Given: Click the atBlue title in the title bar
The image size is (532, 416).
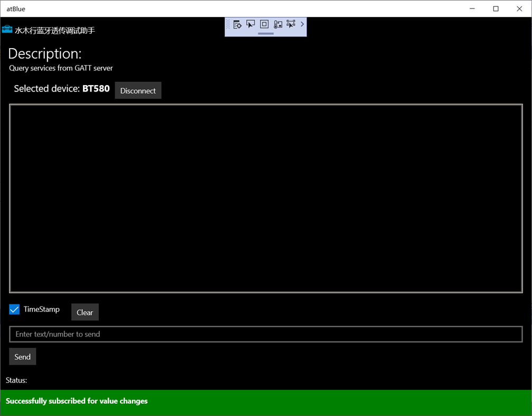Looking at the screenshot, I should [x=15, y=8].
